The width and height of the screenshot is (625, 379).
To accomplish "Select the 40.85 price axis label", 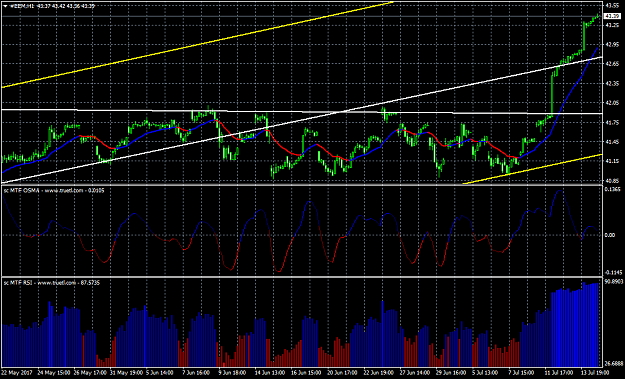I will click(611, 181).
